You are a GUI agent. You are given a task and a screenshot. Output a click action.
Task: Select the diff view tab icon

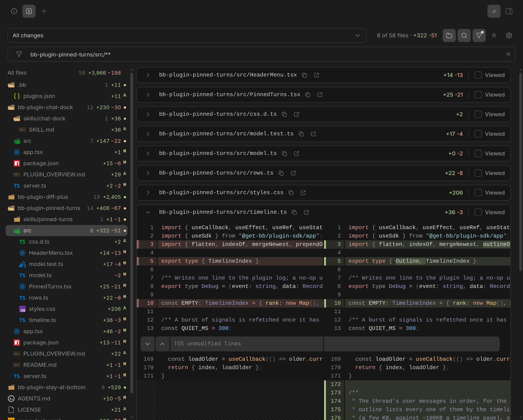click(29, 11)
